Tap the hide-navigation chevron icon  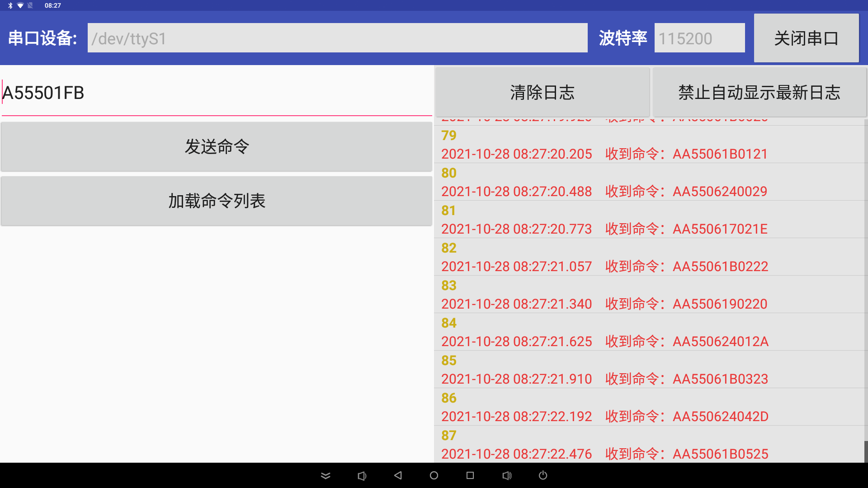click(325, 475)
